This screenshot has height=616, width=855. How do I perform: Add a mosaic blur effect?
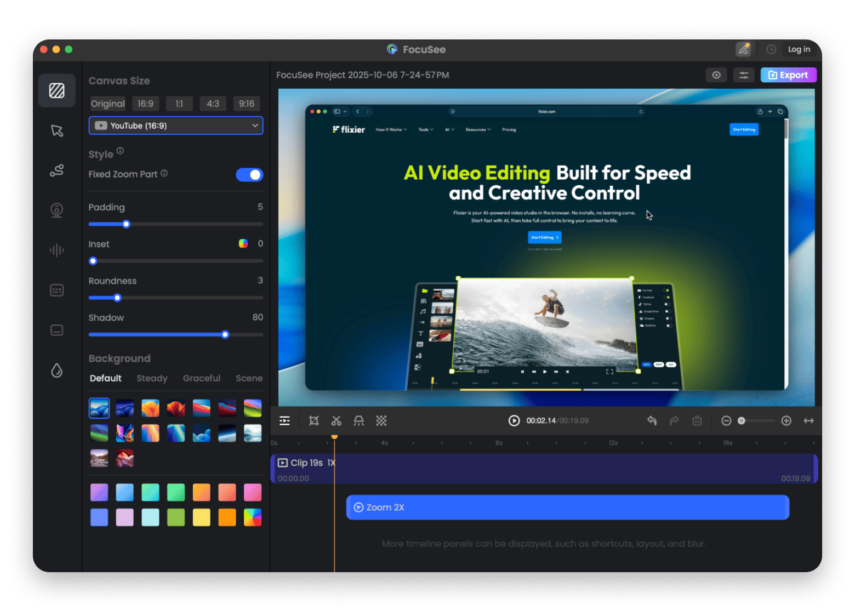[381, 421]
